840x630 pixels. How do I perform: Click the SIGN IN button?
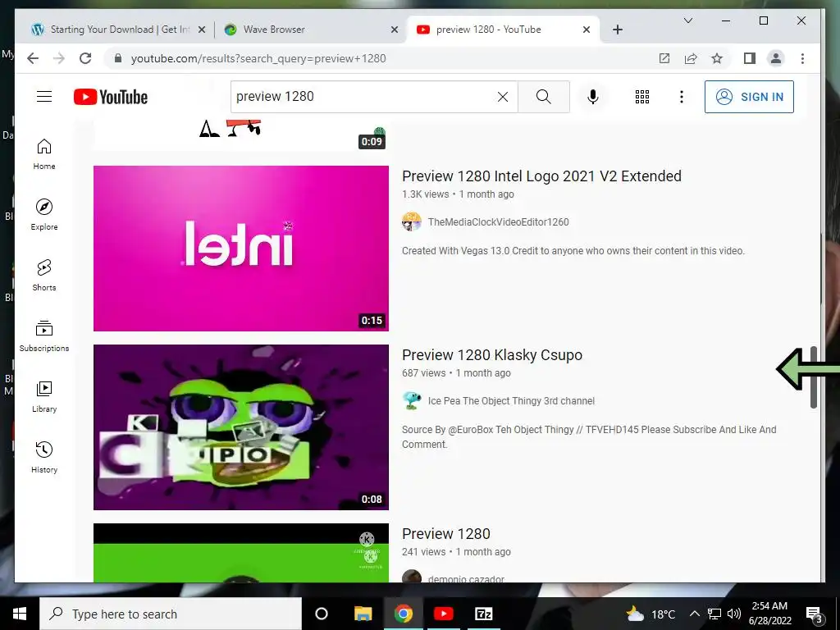tap(749, 97)
